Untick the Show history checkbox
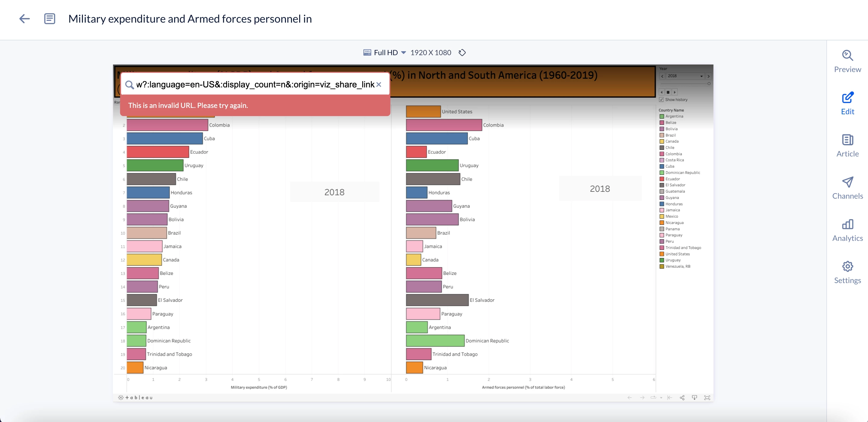868x422 pixels. pos(661,100)
